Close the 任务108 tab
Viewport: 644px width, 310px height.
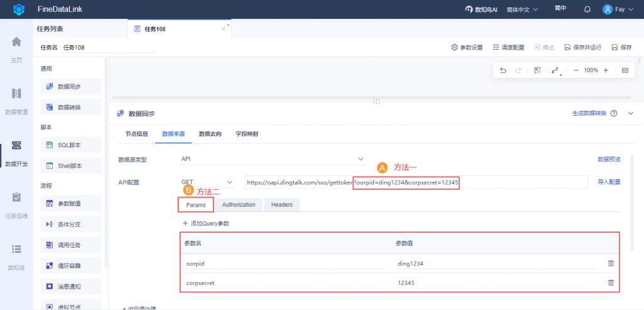click(223, 29)
